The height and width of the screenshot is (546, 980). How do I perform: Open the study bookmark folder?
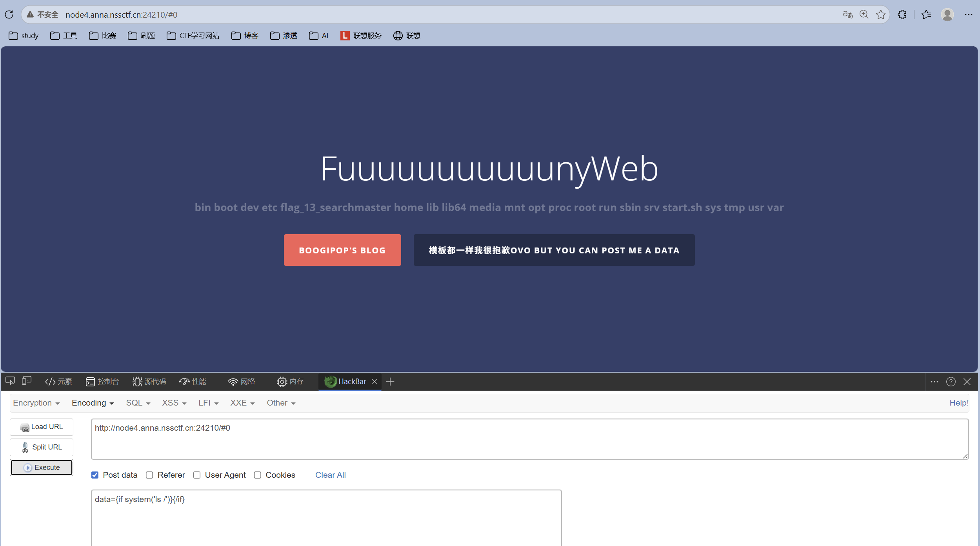[24, 36]
